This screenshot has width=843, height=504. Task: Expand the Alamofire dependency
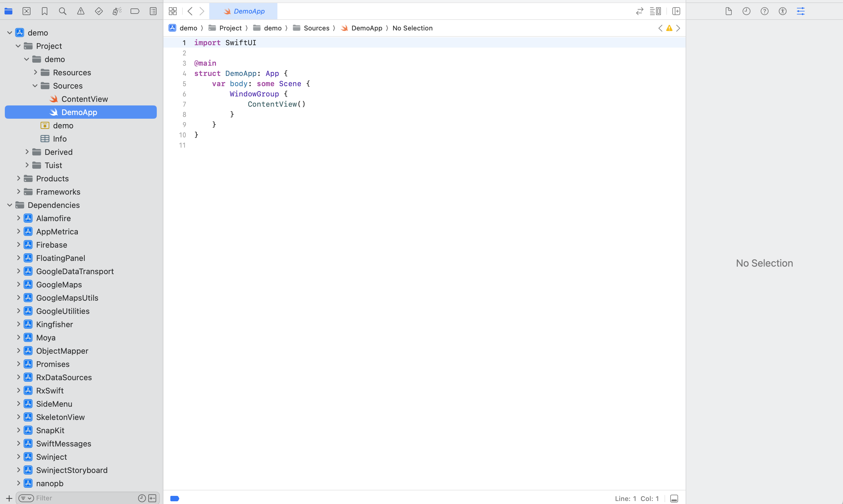[19, 218]
